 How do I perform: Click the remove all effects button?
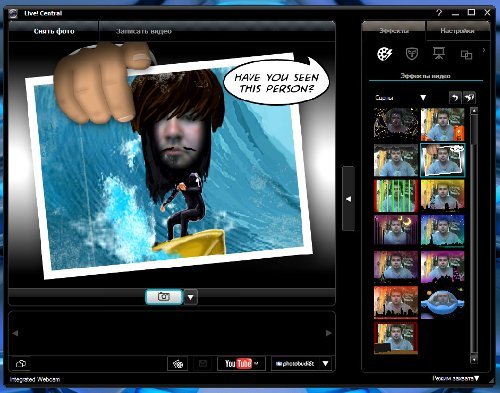point(469,98)
